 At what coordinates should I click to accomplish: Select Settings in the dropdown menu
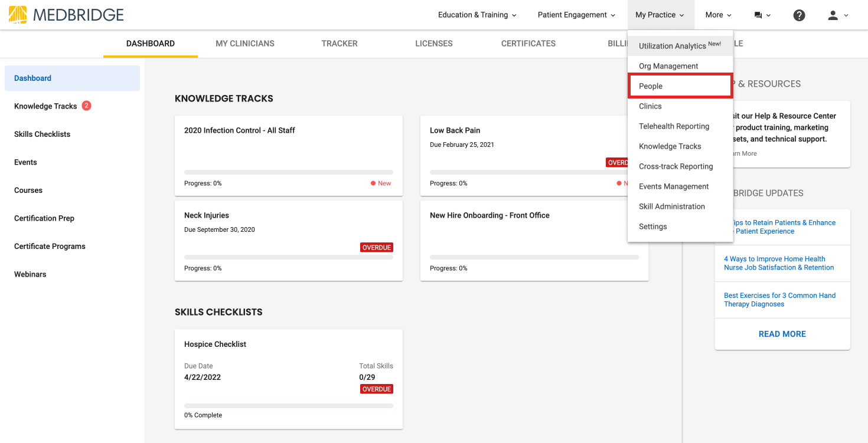[652, 227]
